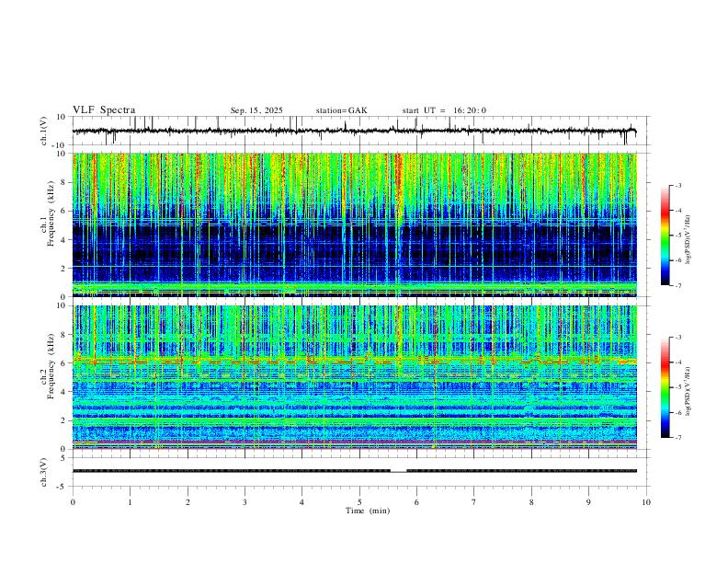
Task: Click time axis tick label "3"
Action: 245,502
